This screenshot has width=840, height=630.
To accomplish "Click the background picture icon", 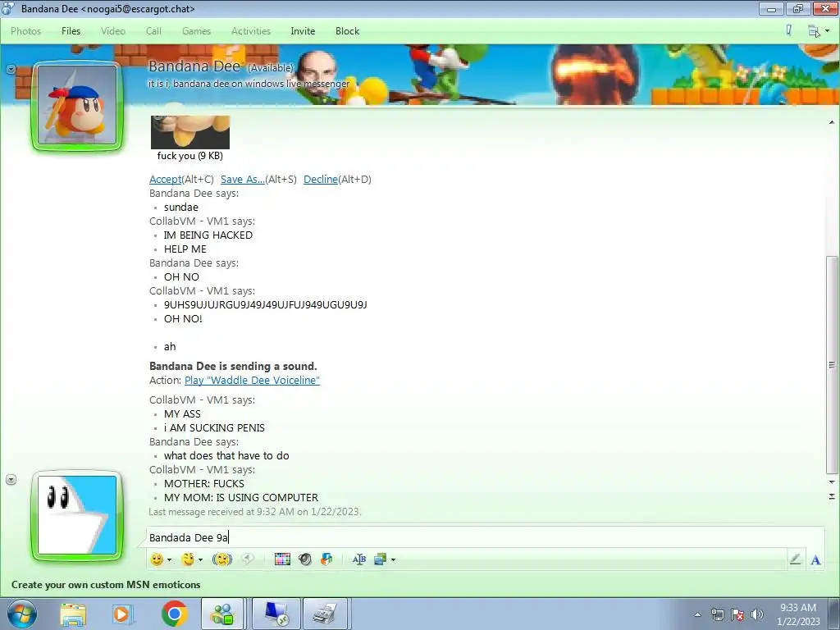I will coord(381,559).
